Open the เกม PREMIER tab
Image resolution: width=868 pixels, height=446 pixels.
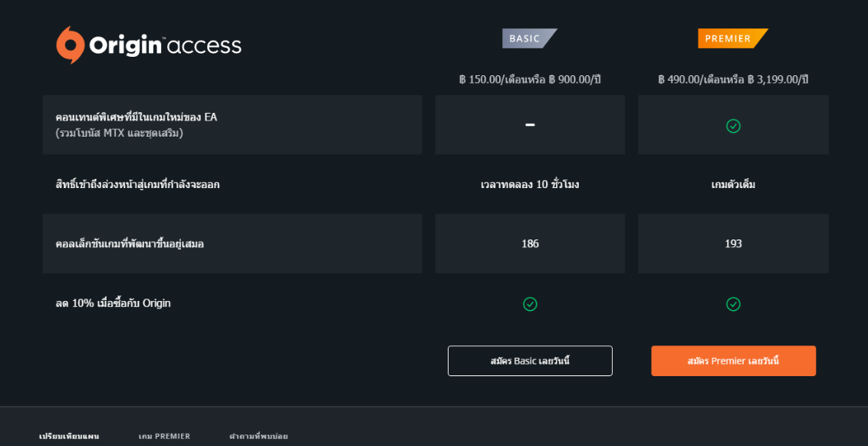(164, 436)
